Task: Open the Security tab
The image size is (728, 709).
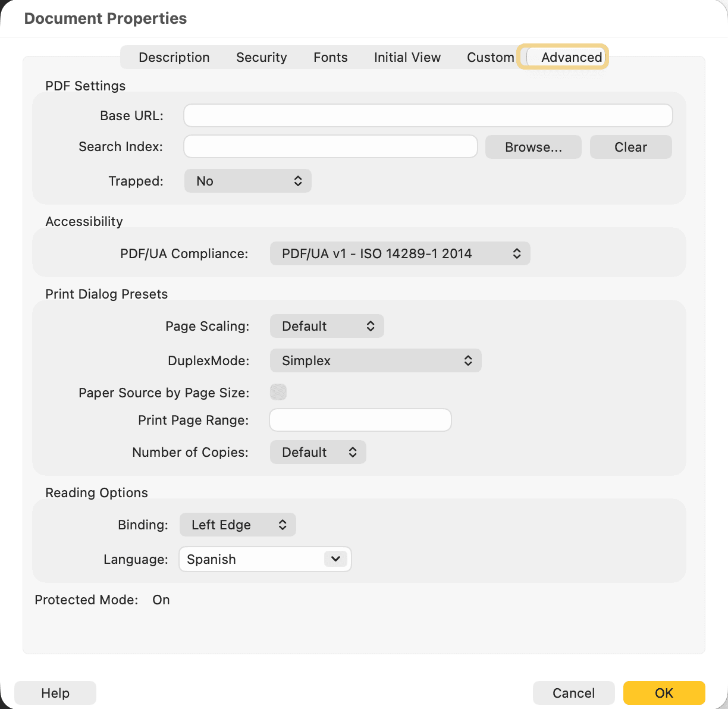Action: coord(262,57)
